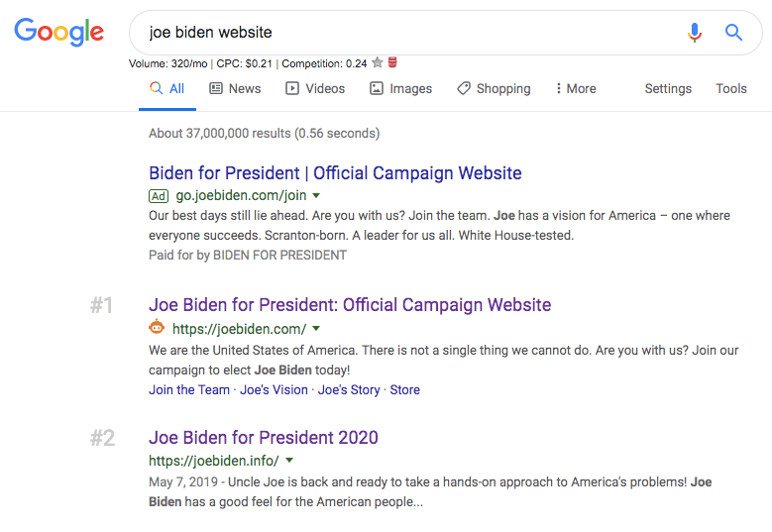Viewport: 772px width, 532px height.
Task: Click the red database icon under search box
Action: (x=392, y=63)
